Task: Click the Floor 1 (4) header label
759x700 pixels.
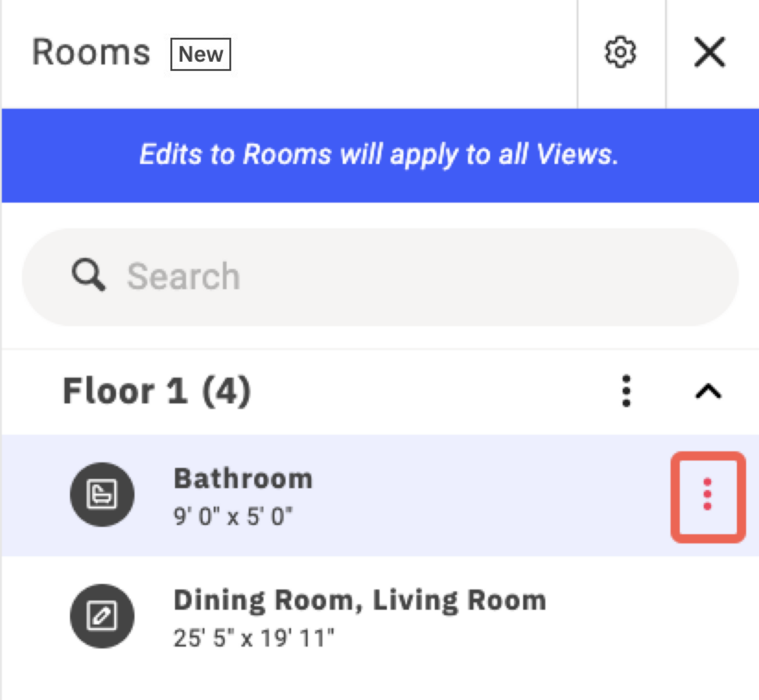Action: (x=157, y=391)
